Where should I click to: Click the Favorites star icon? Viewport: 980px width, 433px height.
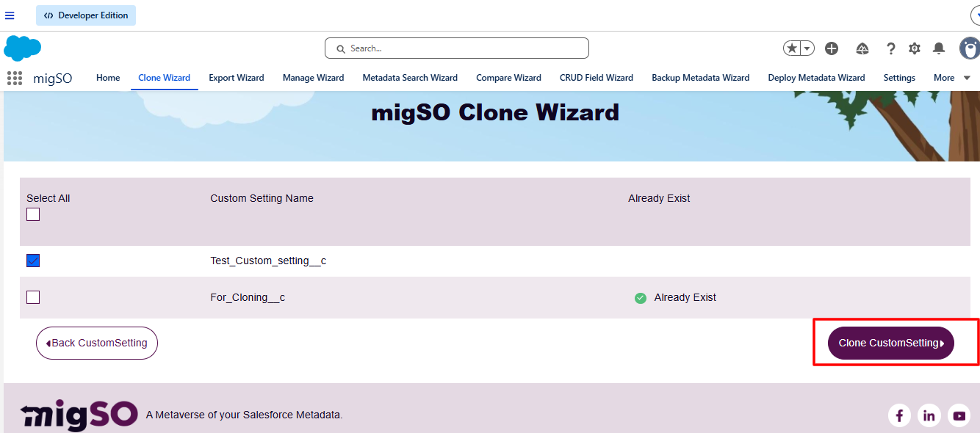(792, 48)
